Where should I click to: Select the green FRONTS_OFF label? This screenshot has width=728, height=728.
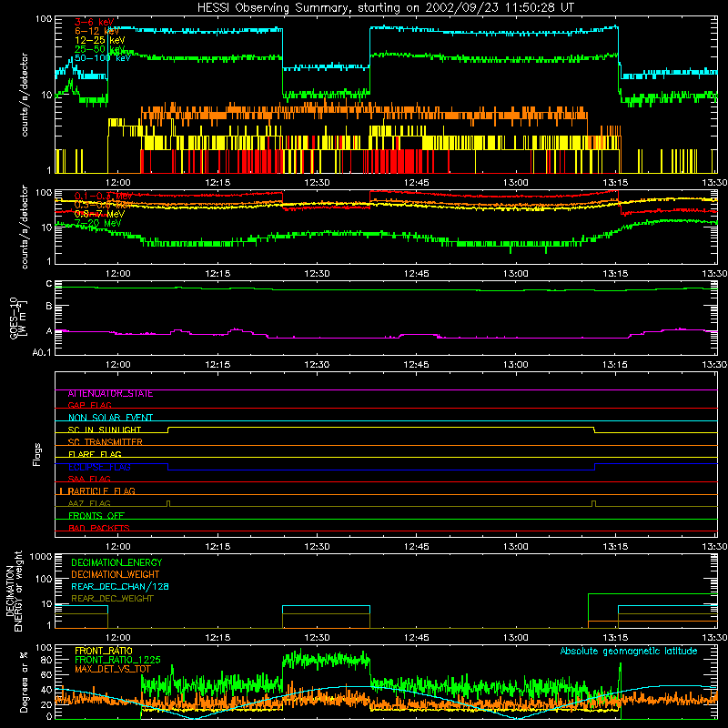(x=96, y=516)
